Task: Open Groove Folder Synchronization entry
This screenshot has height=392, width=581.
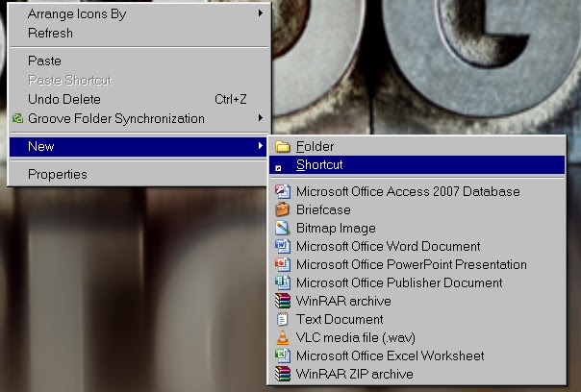Action: [x=139, y=118]
